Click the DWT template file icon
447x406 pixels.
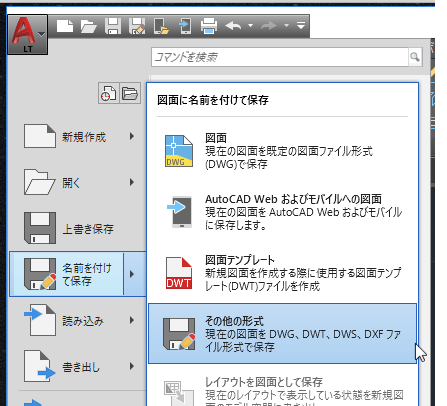coord(179,273)
